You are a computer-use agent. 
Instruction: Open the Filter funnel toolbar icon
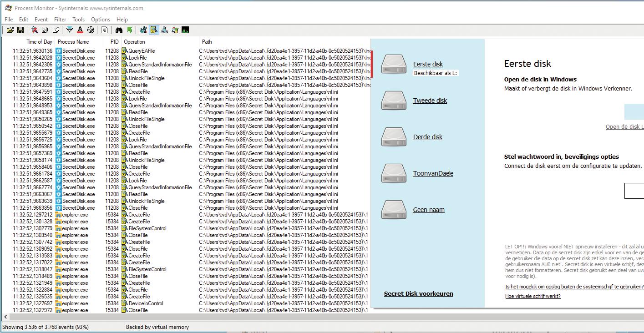click(70, 30)
